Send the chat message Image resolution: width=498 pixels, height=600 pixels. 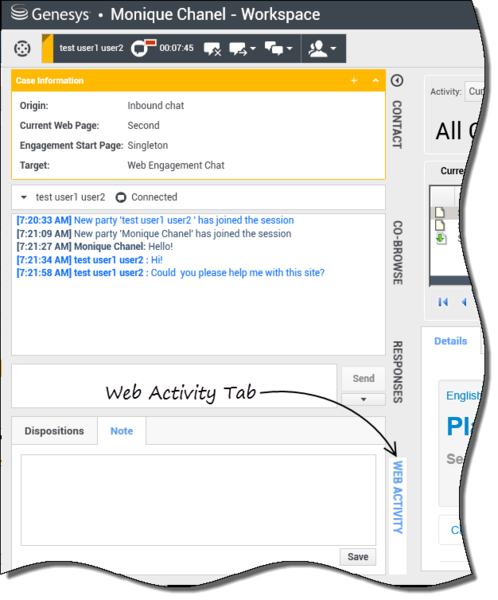click(x=363, y=378)
